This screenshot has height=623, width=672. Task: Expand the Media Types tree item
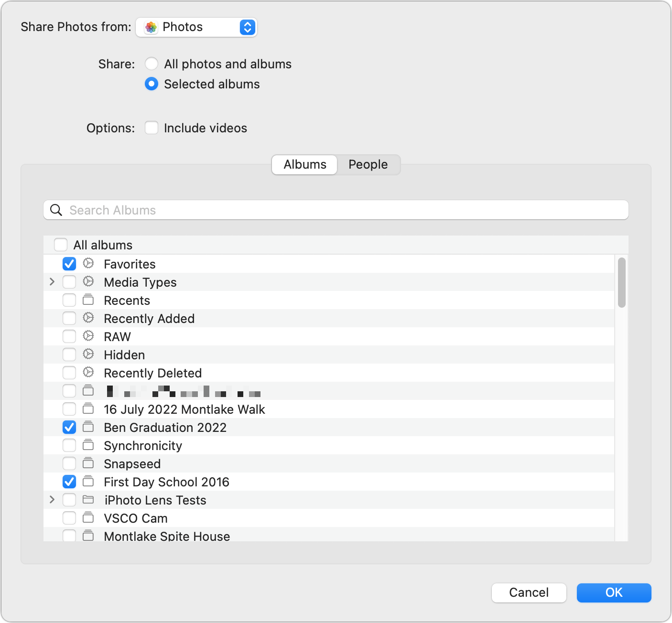click(52, 282)
